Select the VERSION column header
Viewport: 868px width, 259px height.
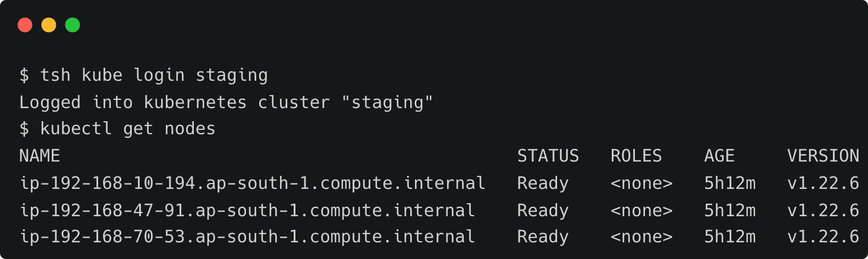tap(823, 156)
